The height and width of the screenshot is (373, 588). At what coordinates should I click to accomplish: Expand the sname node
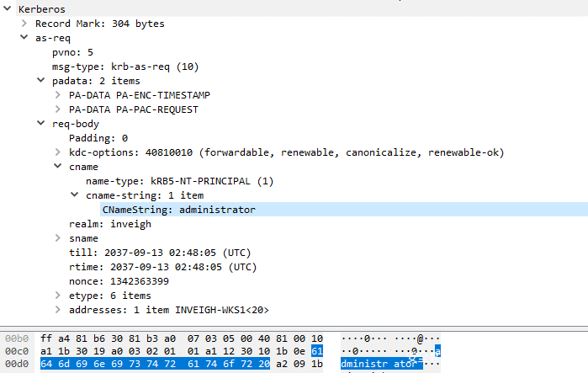pyautogui.click(x=58, y=238)
